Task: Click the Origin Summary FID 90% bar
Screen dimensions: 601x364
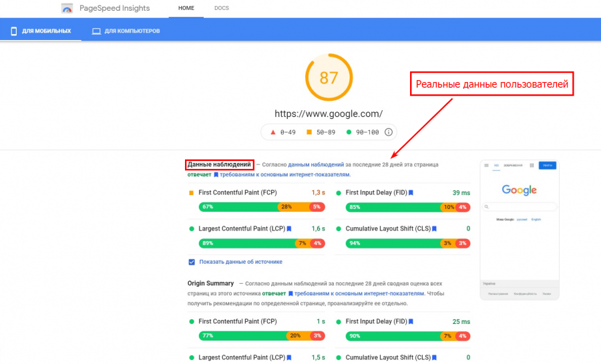Action: (408, 336)
